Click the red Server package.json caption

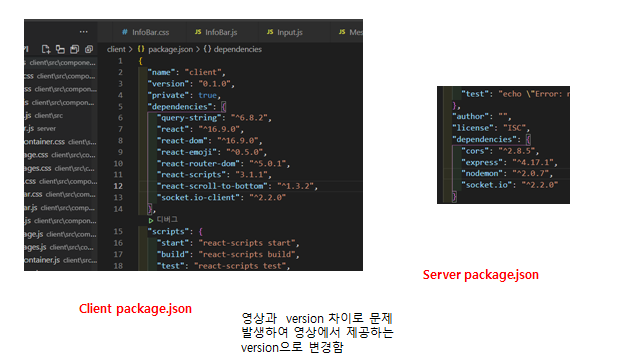pyautogui.click(x=481, y=275)
